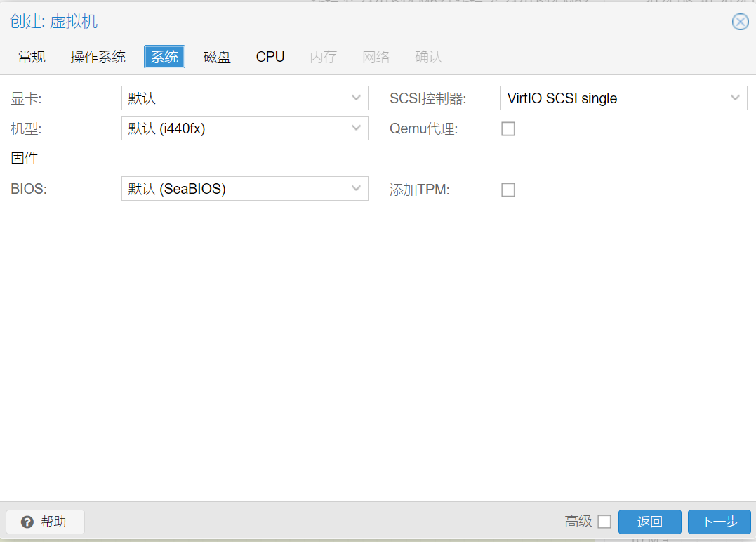The height and width of the screenshot is (542, 756).
Task: Click the BIOS: label
Action: (29, 189)
